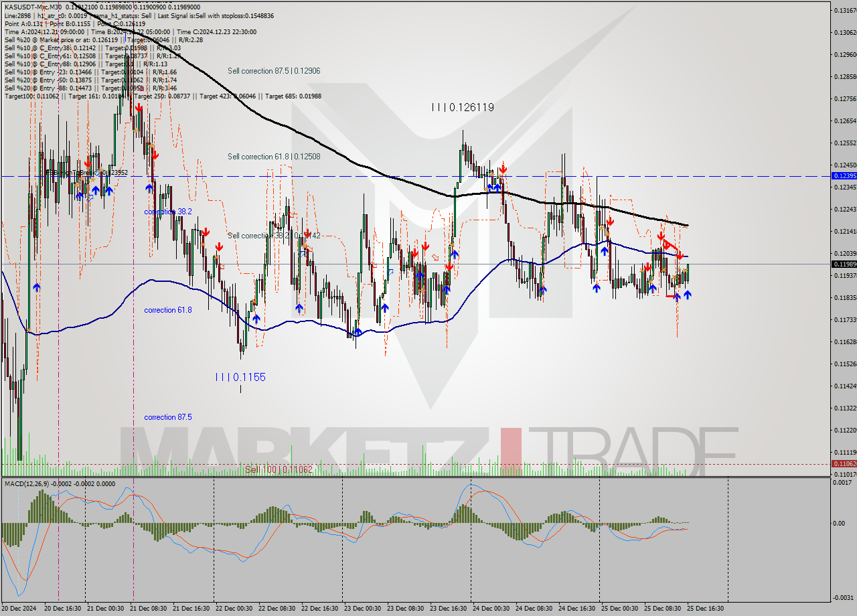Click the '25 Dec 16:30' time label
Screen dimensions: 857x616
pos(706,609)
